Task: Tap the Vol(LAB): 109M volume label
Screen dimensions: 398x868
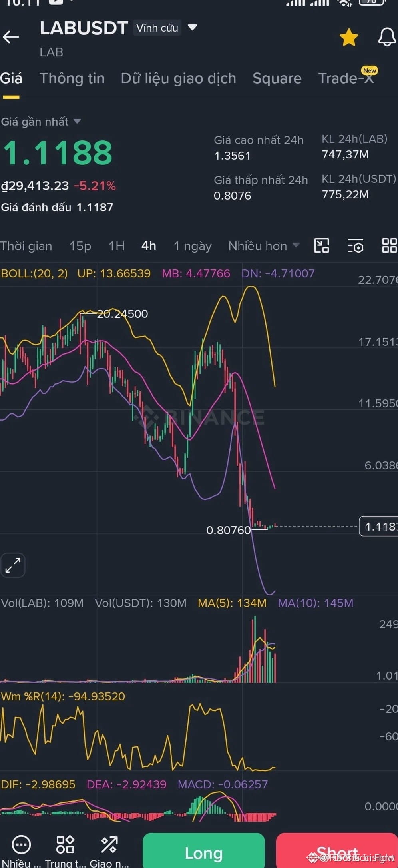Action: click(x=42, y=603)
